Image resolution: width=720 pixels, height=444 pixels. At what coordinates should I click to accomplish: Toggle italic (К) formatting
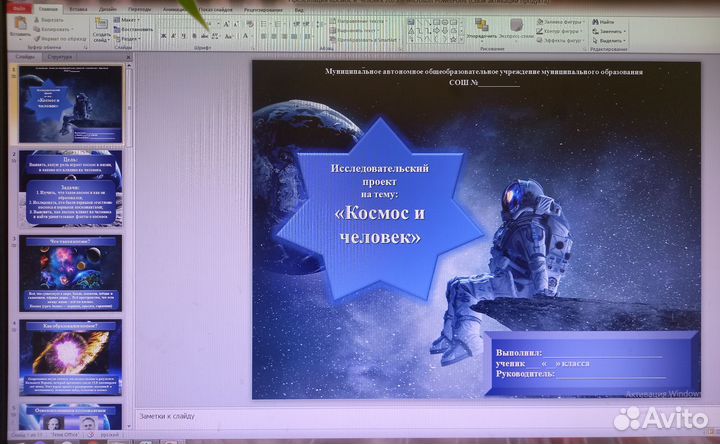point(173,35)
